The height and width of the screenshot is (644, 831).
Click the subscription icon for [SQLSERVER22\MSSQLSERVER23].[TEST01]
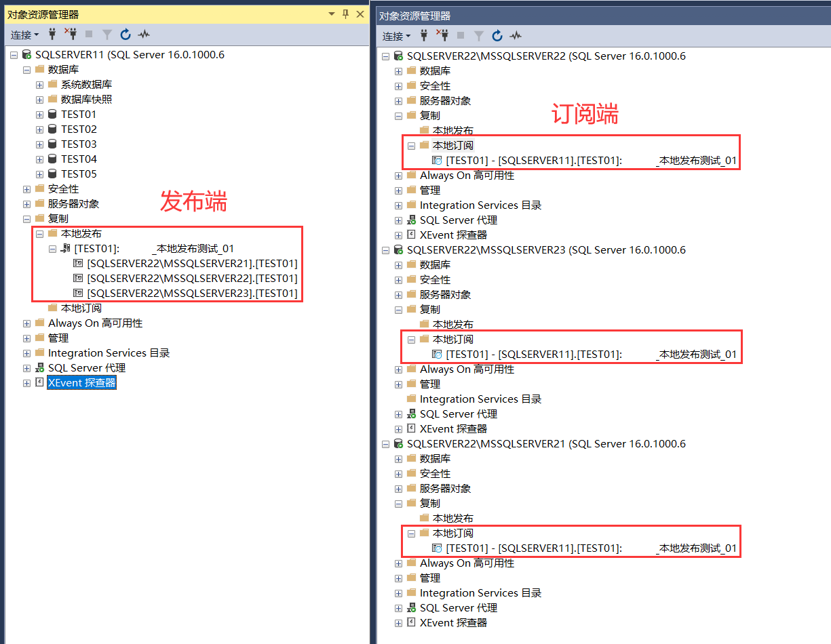pyautogui.click(x=78, y=294)
